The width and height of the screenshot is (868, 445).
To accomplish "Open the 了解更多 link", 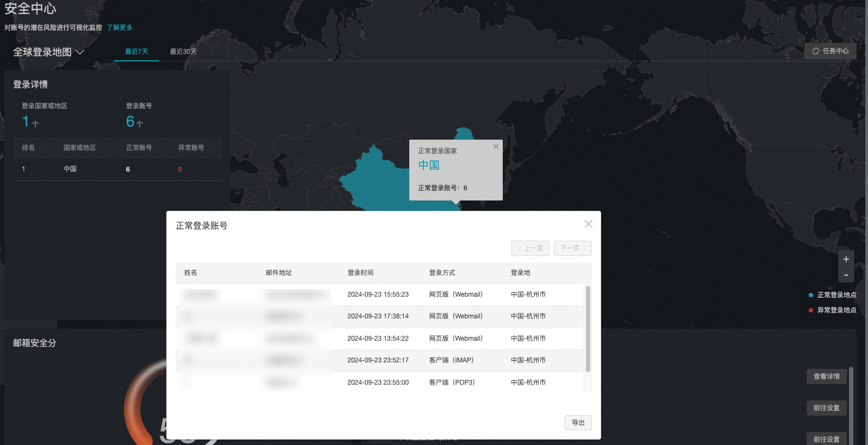I will pos(120,28).
